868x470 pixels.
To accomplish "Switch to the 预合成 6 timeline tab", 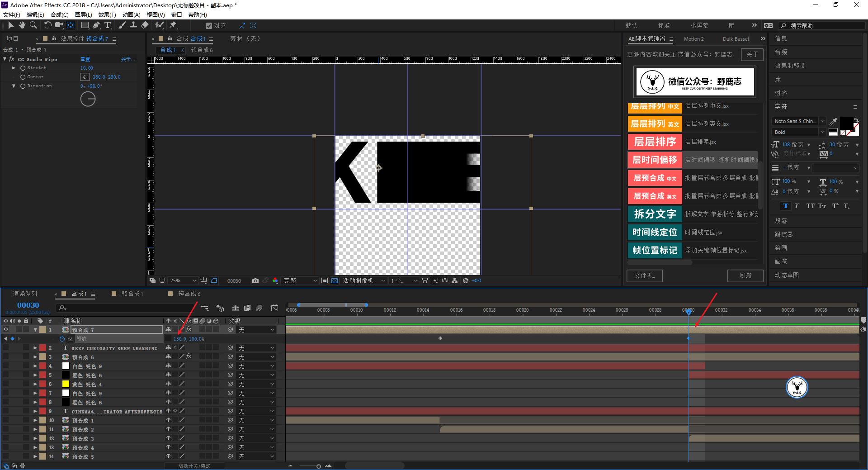I will click(x=189, y=294).
